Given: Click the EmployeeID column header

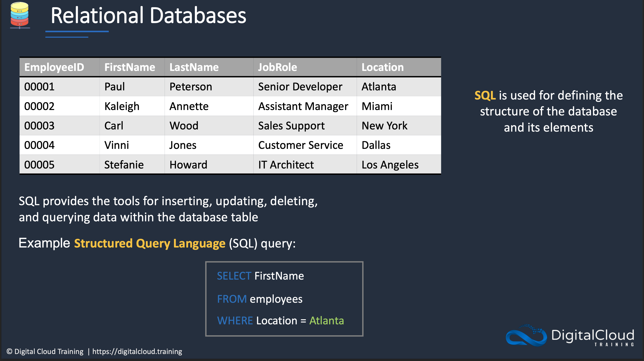Looking at the screenshot, I should [x=54, y=67].
